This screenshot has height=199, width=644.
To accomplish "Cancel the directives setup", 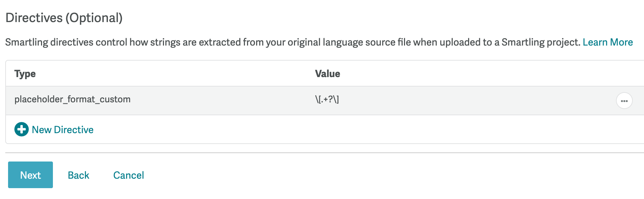I will (129, 175).
